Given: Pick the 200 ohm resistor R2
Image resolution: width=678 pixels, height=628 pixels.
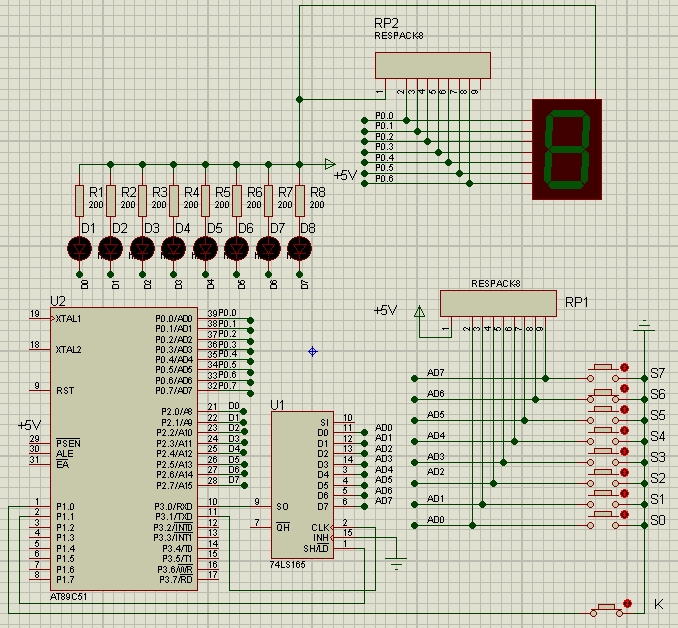Looking at the screenshot, I should 111,201.
